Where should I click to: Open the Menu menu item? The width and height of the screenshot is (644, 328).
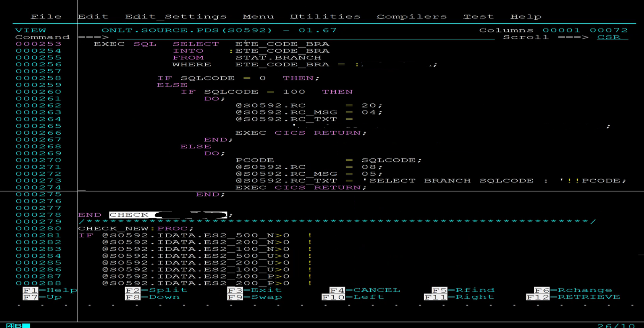click(x=258, y=16)
